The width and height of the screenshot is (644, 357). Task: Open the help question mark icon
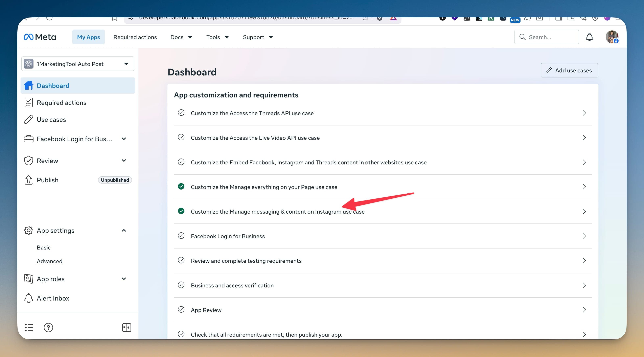click(48, 328)
